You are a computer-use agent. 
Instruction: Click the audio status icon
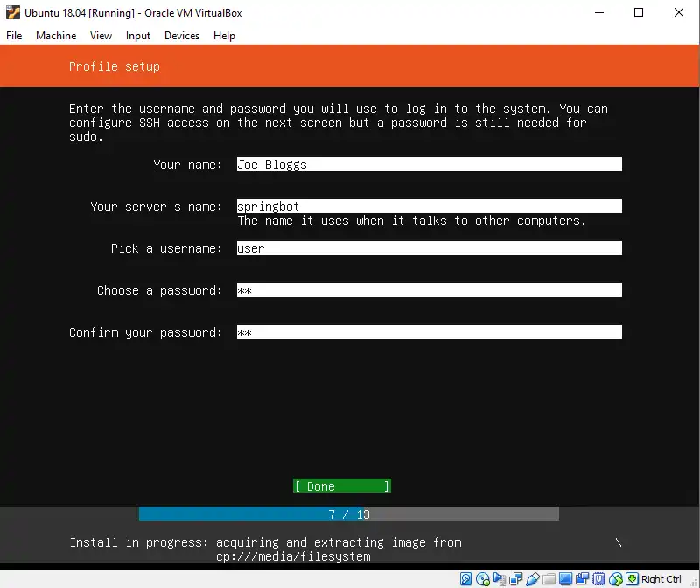(x=500, y=579)
